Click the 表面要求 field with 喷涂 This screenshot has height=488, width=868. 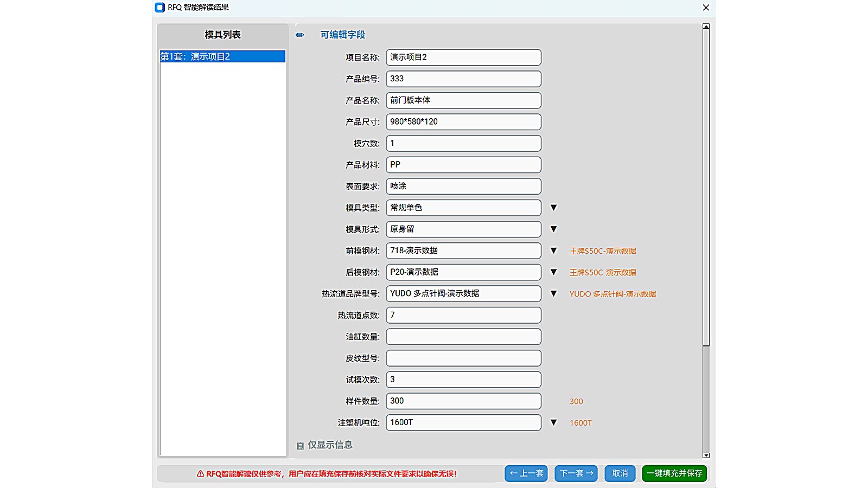(x=464, y=186)
